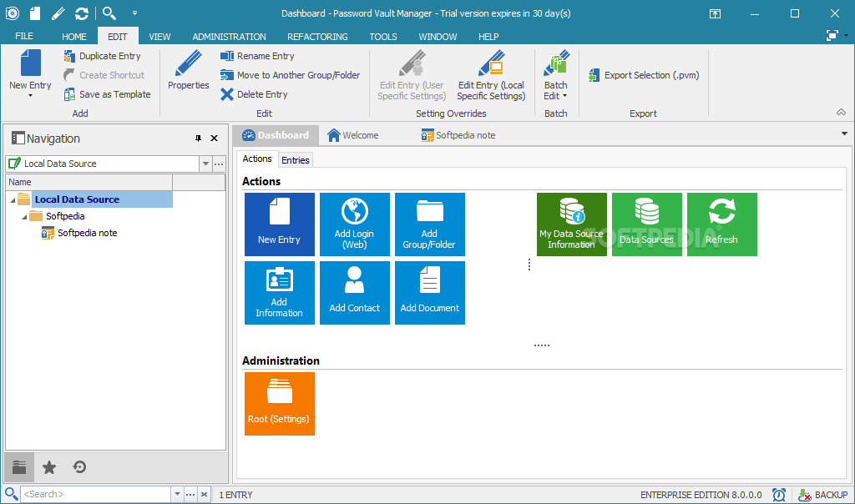Click the Search input field
The height and width of the screenshot is (504, 855).
[96, 494]
